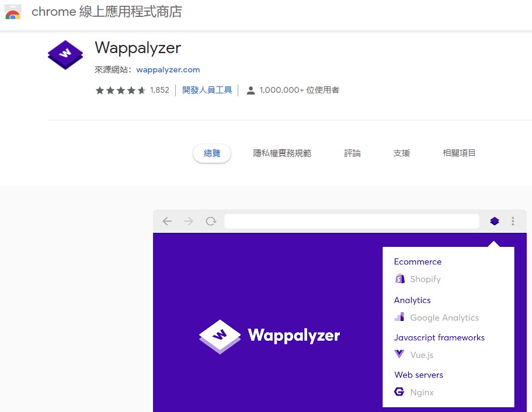Click the Nginx label in popup
This screenshot has width=532, height=412.
point(422,392)
